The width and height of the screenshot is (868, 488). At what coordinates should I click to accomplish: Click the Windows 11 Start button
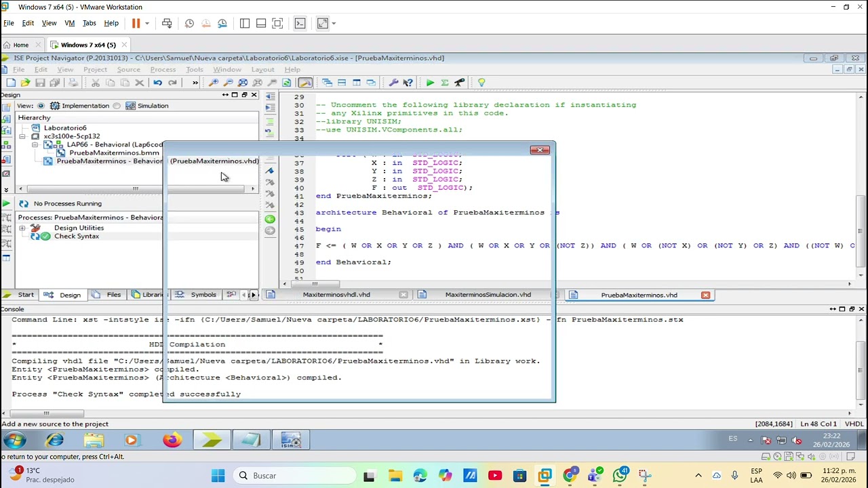218,475
